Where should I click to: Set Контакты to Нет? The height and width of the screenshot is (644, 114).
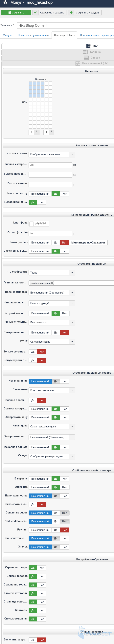click(x=41, y=611)
